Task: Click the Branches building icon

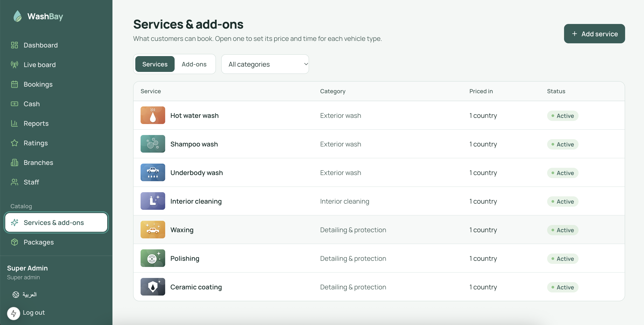Action: pyautogui.click(x=14, y=163)
